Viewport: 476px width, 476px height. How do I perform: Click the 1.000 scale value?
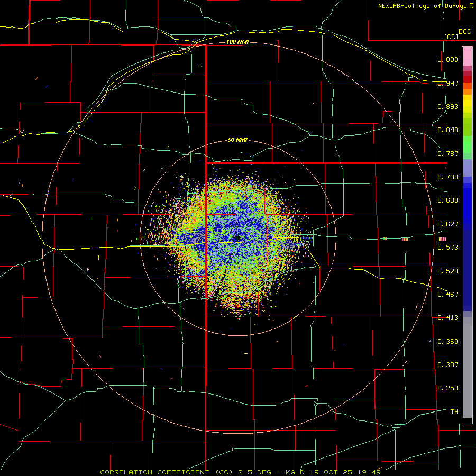click(448, 59)
